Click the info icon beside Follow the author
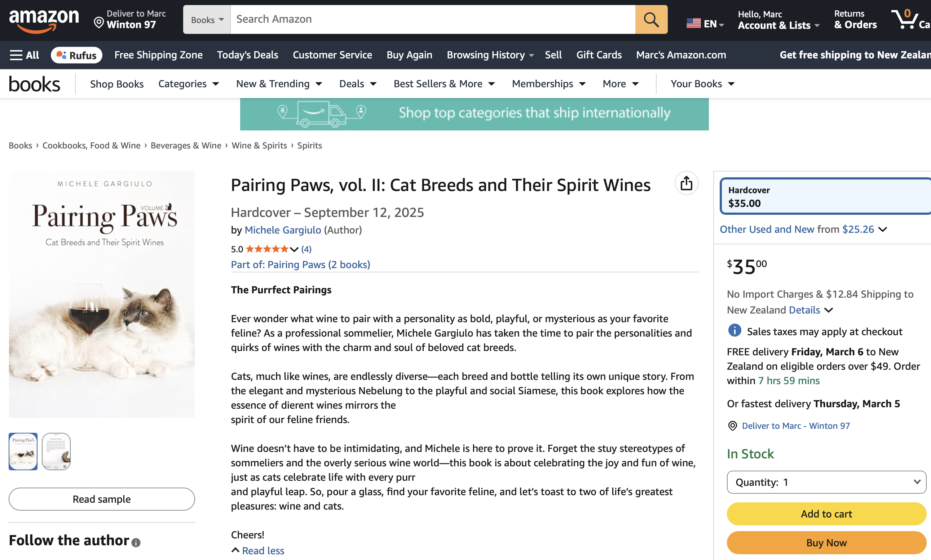Screen dimensions: 931x560 (x=136, y=543)
